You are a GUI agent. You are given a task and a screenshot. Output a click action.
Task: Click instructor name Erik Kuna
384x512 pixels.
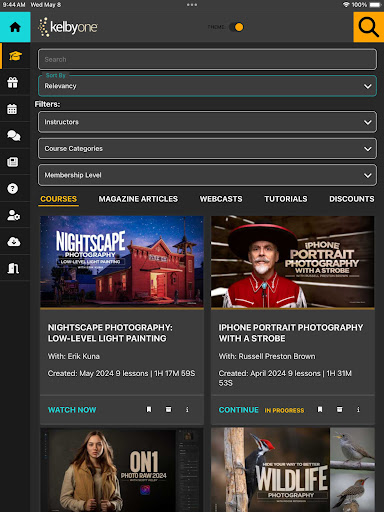[84, 356]
